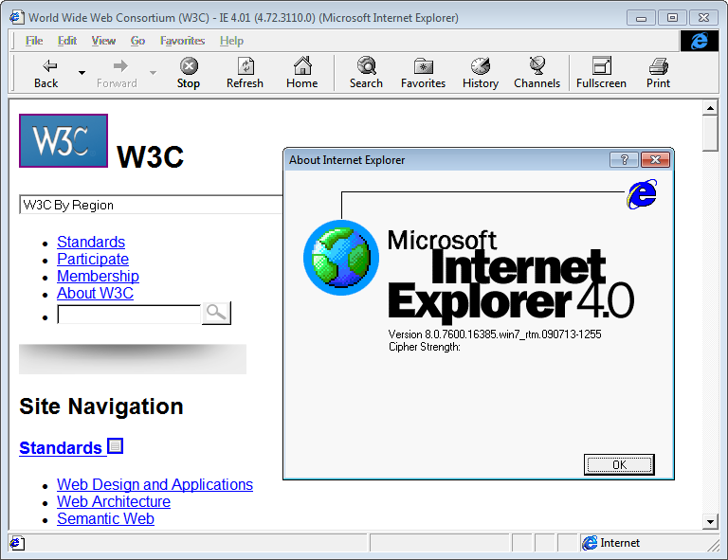The image size is (728, 560).
Task: Show the History pane
Action: pos(481,73)
